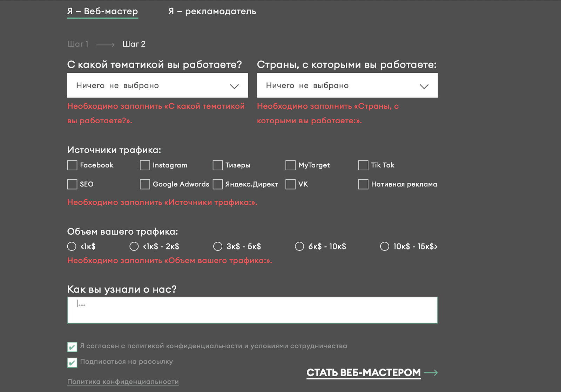Image resolution: width=561 pixels, height=392 pixels.
Task: Enable the Tik Tok checkbox
Action: click(364, 165)
